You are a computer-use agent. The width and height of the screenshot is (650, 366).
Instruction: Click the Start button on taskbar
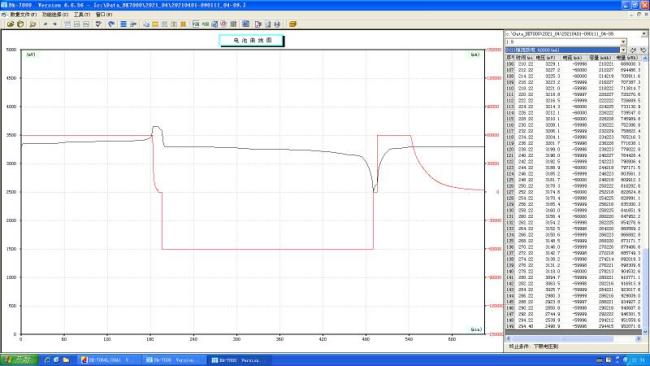click(19, 359)
